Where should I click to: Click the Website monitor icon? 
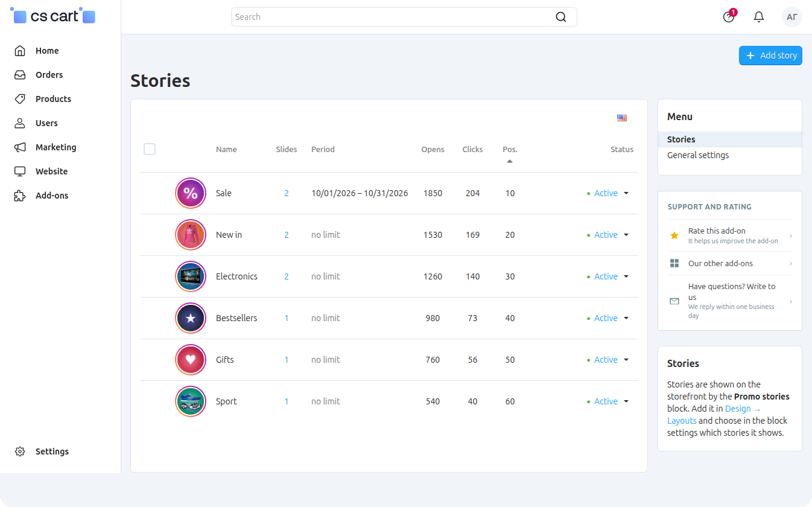click(20, 171)
